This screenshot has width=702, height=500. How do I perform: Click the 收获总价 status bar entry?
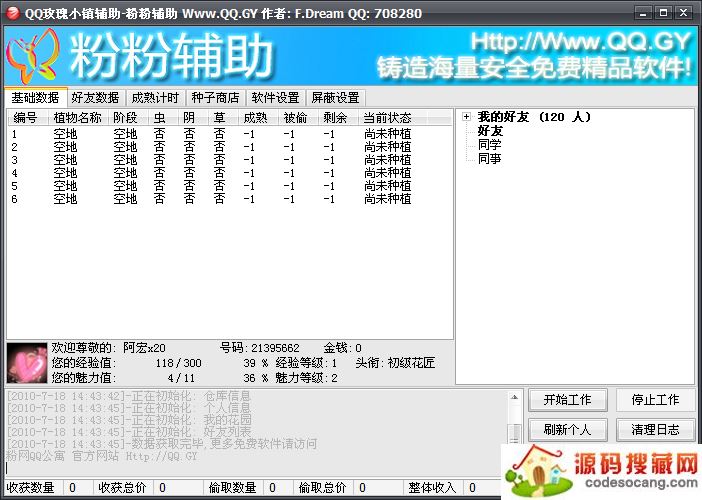click(x=122, y=487)
